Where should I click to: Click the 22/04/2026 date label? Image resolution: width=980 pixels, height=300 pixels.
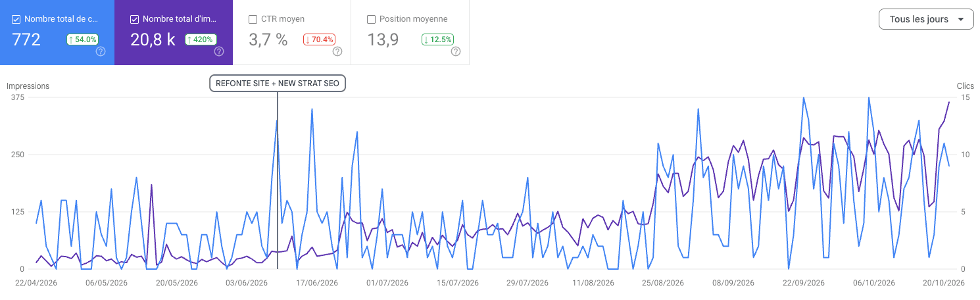point(37,283)
